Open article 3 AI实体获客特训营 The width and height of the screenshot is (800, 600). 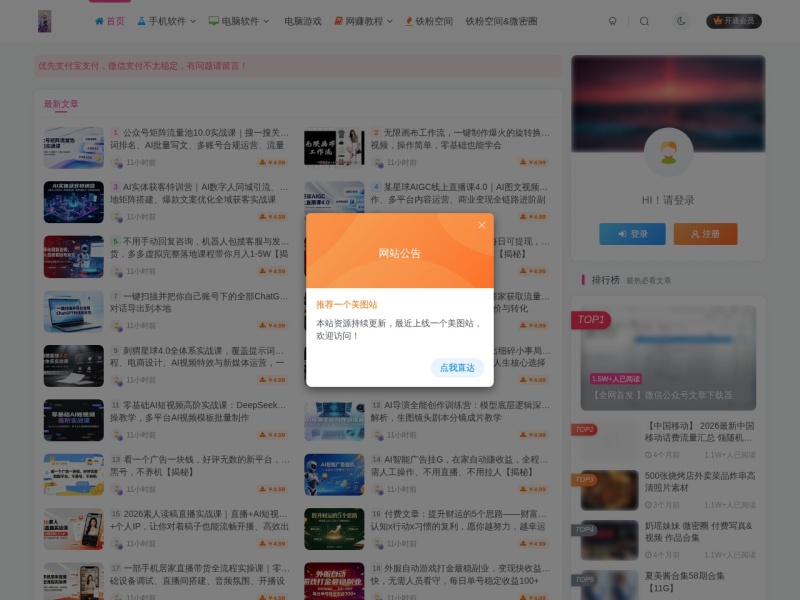(199, 193)
